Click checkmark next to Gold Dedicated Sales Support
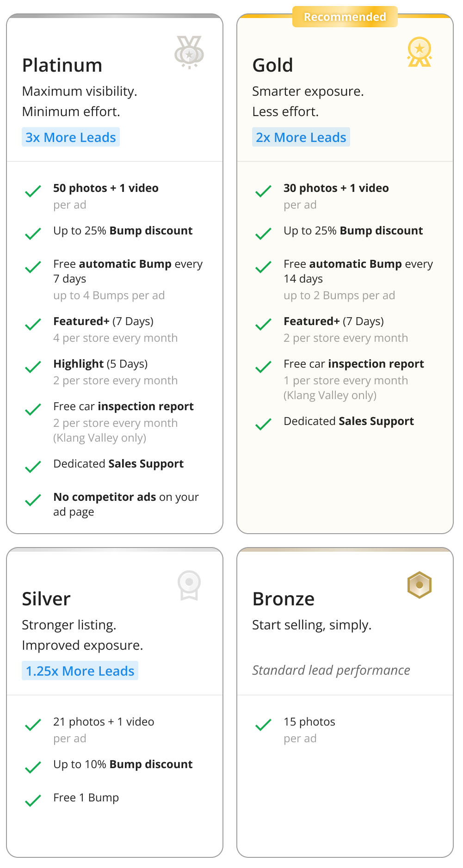This screenshot has height=868, width=463. tap(263, 424)
